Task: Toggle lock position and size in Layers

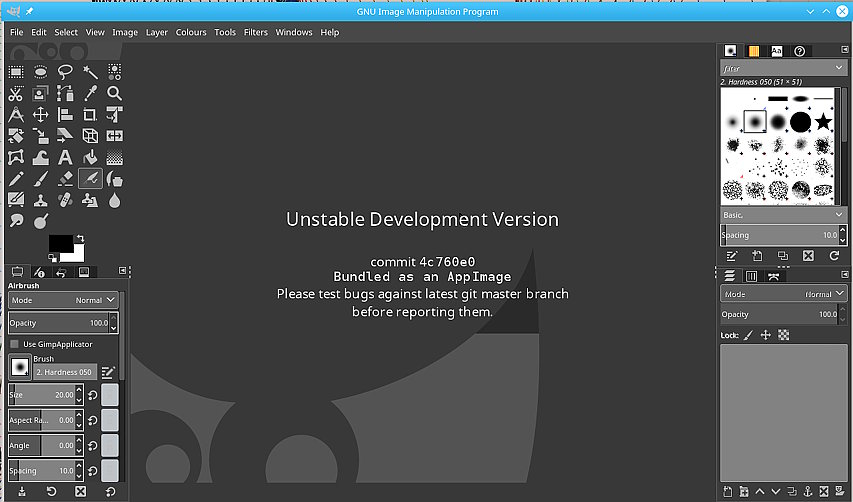Action: (x=765, y=335)
